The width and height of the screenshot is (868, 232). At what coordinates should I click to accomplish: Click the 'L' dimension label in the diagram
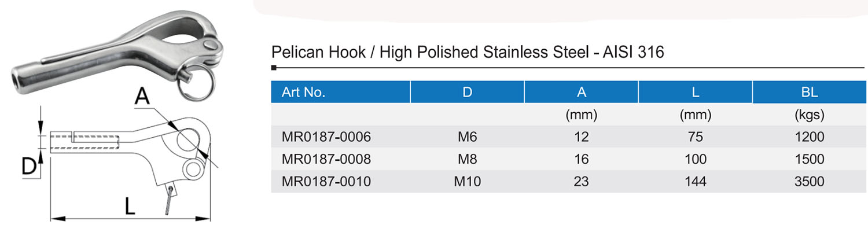tap(130, 206)
